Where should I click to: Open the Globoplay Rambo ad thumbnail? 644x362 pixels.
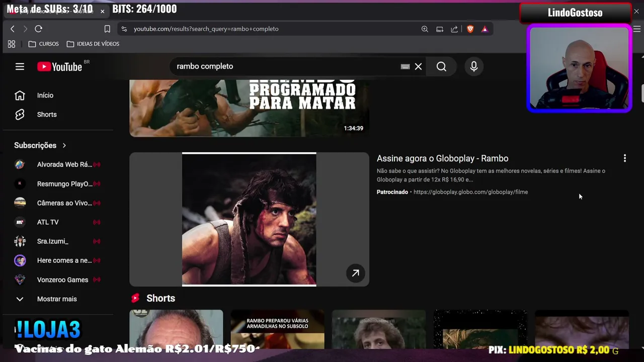[249, 219]
